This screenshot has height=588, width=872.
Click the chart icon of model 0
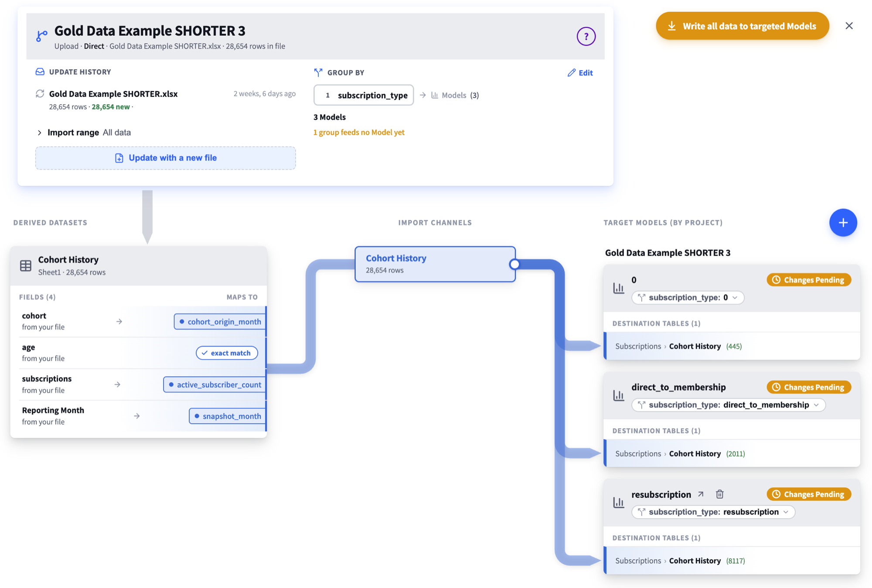click(619, 288)
